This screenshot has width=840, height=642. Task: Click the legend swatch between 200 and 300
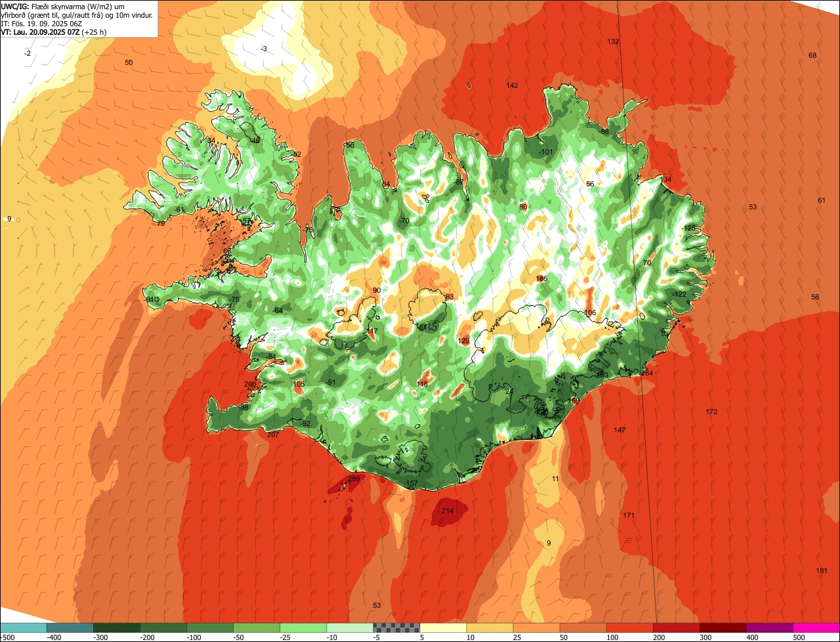coord(676,628)
